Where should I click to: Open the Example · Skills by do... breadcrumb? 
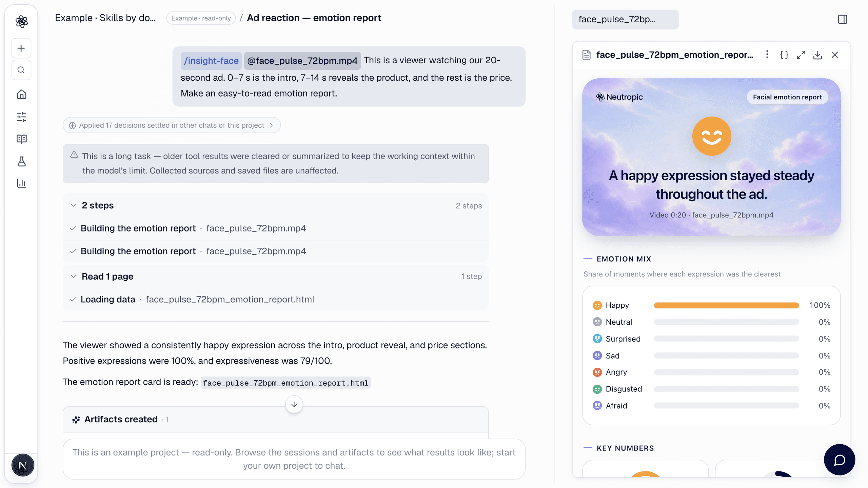click(105, 18)
